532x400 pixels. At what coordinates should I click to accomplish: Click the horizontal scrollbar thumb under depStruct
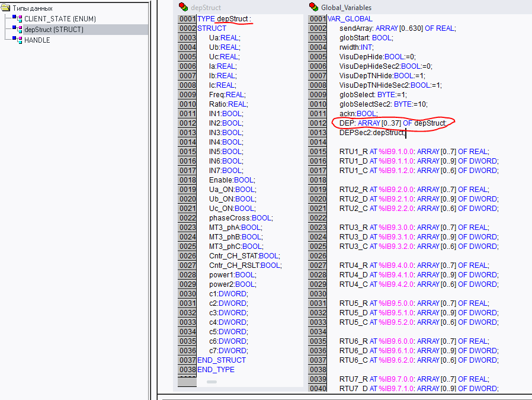[211, 382]
